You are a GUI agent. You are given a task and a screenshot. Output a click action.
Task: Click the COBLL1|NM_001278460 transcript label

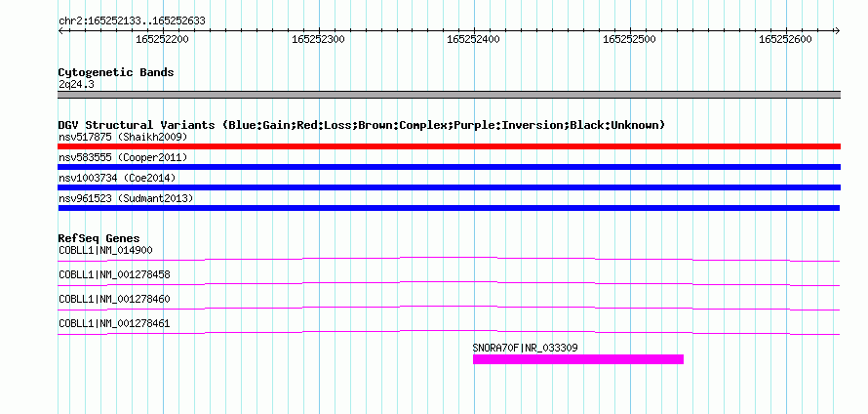point(114,300)
